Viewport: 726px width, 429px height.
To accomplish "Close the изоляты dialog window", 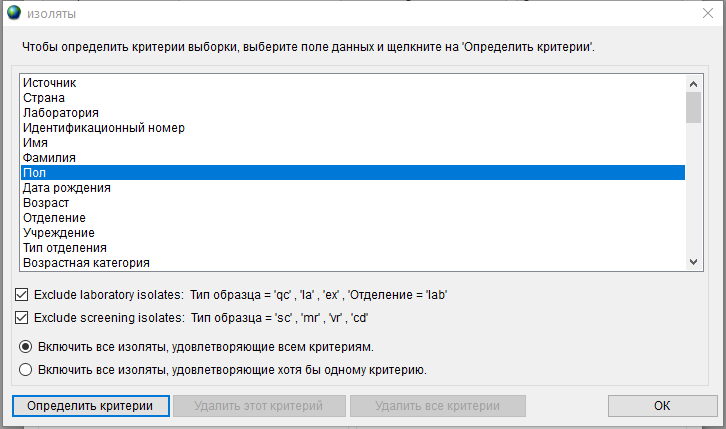I will coord(707,13).
